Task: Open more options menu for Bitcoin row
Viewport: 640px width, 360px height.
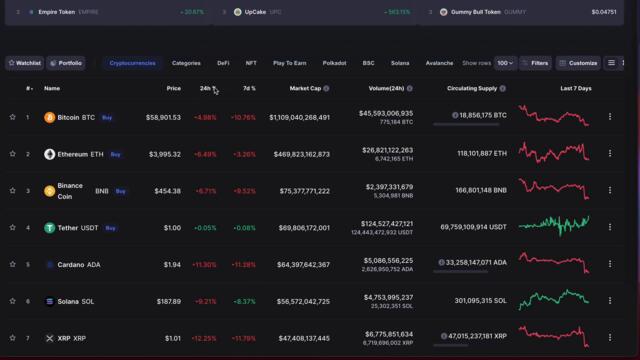Action: pyautogui.click(x=610, y=117)
